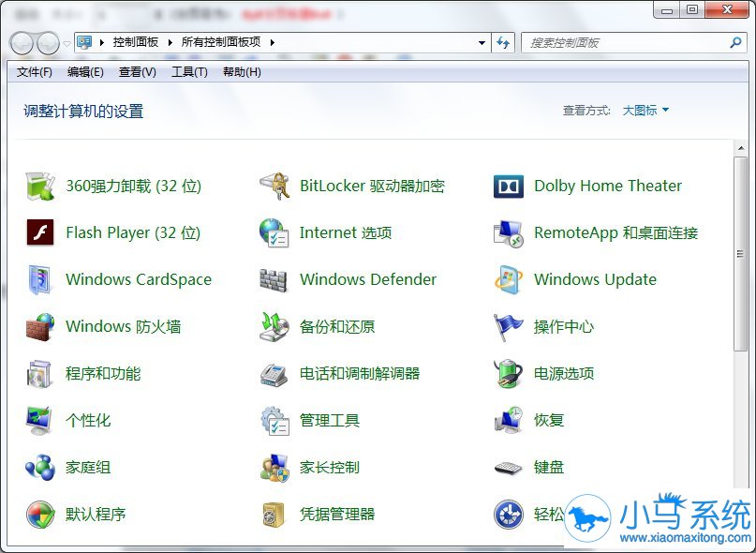
Task: Click the 家长控制 icon
Action: (x=274, y=468)
